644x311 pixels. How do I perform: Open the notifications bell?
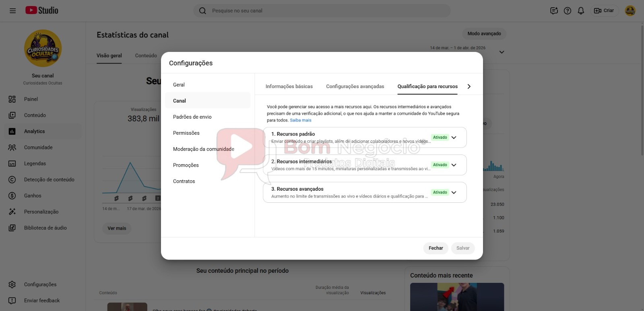point(581,11)
